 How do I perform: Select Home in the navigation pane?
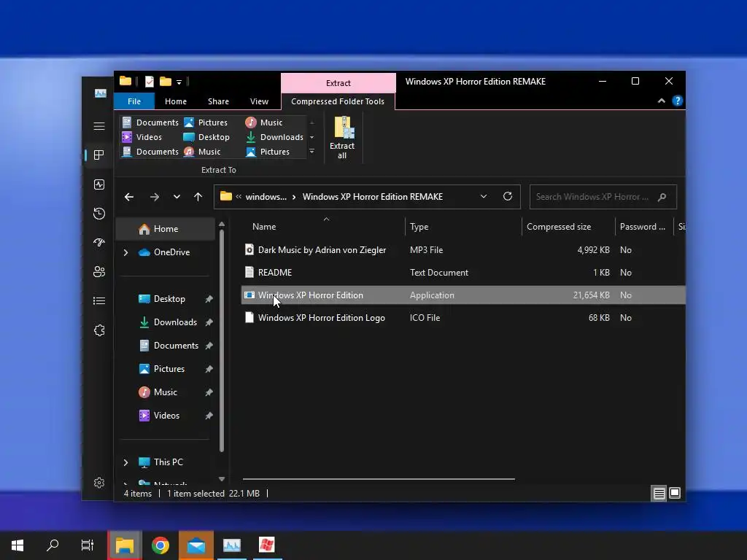click(165, 229)
